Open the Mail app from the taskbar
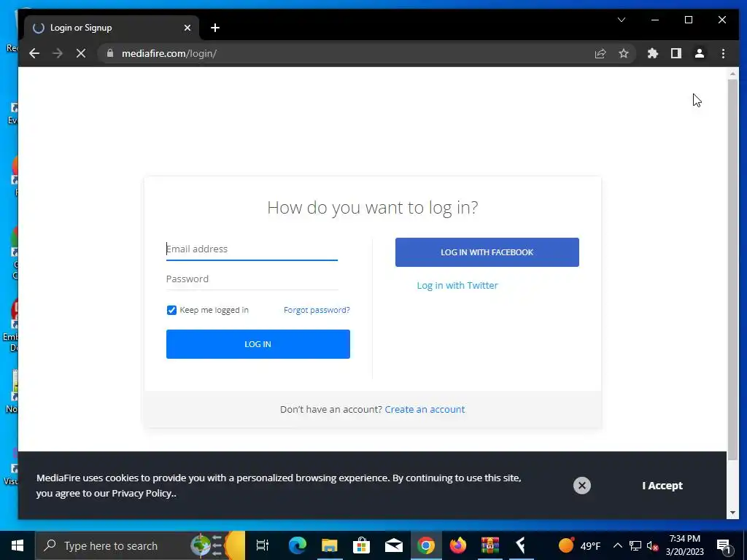 [394, 545]
